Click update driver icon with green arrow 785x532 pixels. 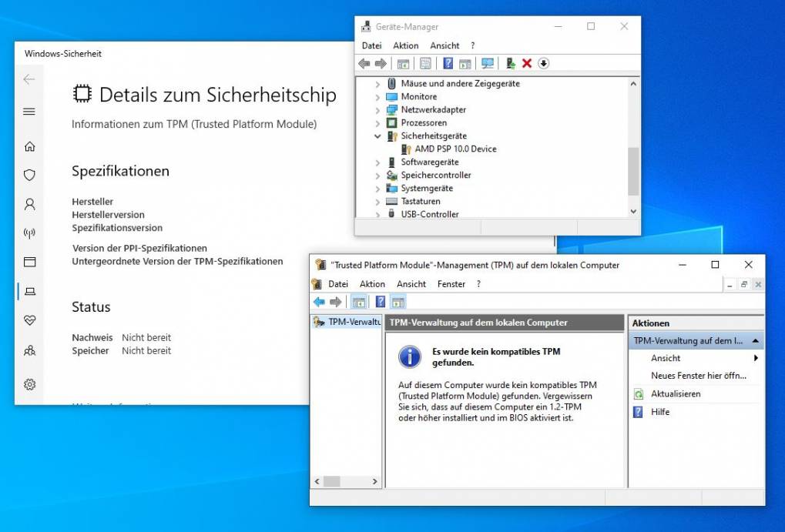(510, 64)
